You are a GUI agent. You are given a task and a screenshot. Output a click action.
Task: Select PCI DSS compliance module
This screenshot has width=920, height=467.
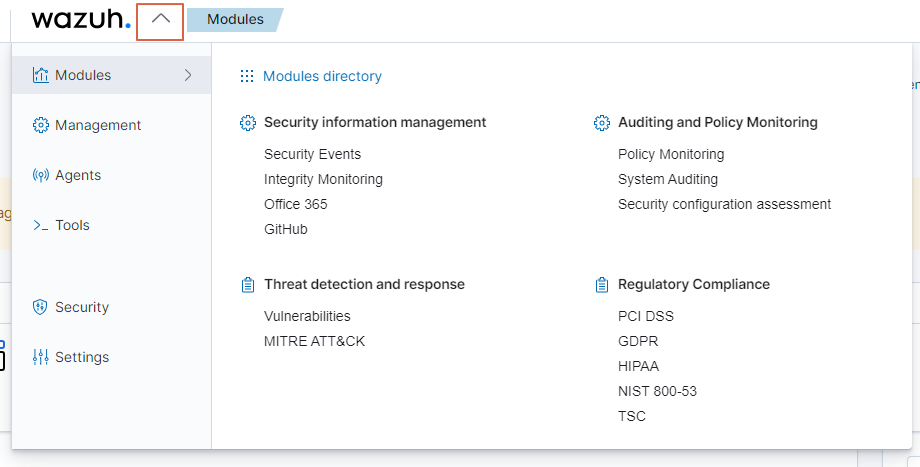pyautogui.click(x=646, y=316)
